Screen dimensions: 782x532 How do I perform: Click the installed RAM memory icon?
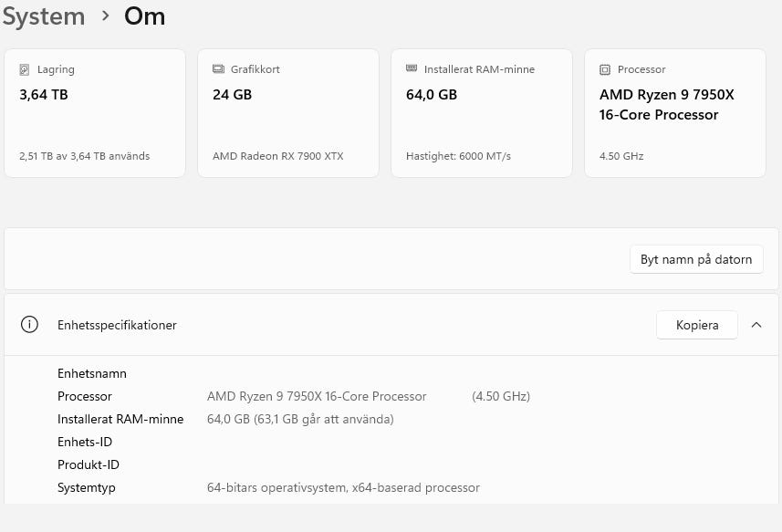click(412, 69)
